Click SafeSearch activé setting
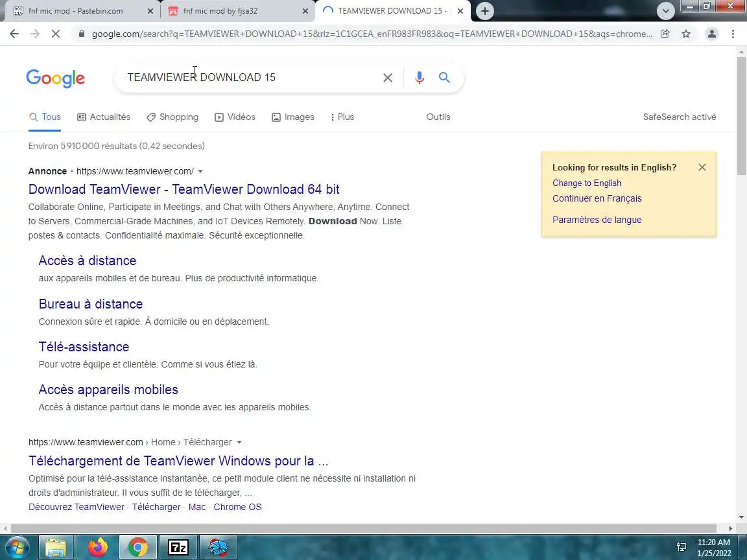The image size is (747, 560). tap(680, 117)
